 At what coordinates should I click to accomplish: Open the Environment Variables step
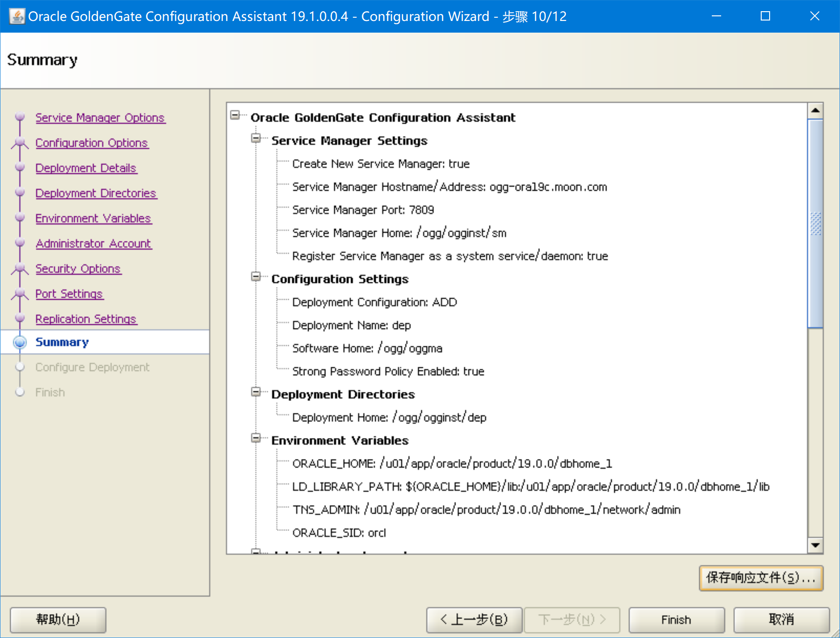click(x=93, y=218)
